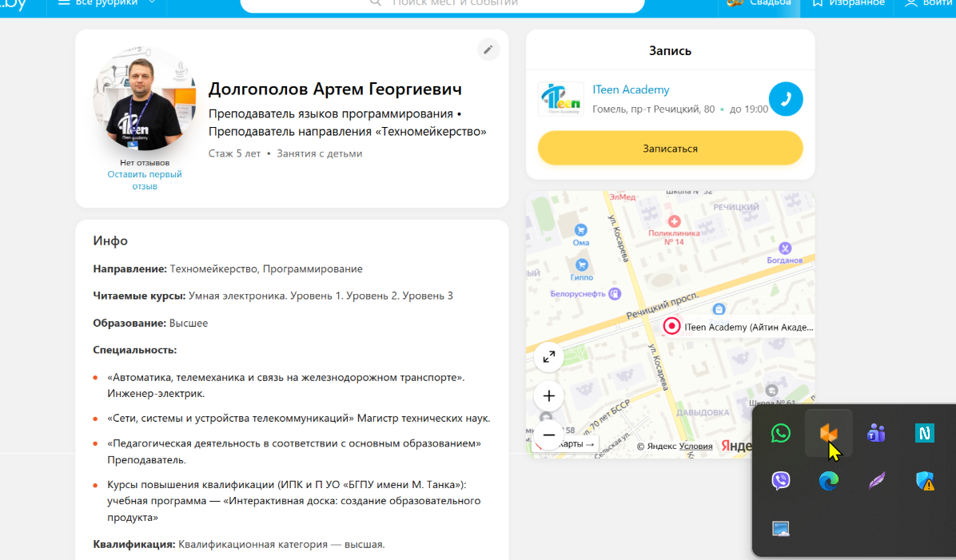956x560 pixels.
Task: Open teacher's profile photo
Action: pyautogui.click(x=145, y=99)
